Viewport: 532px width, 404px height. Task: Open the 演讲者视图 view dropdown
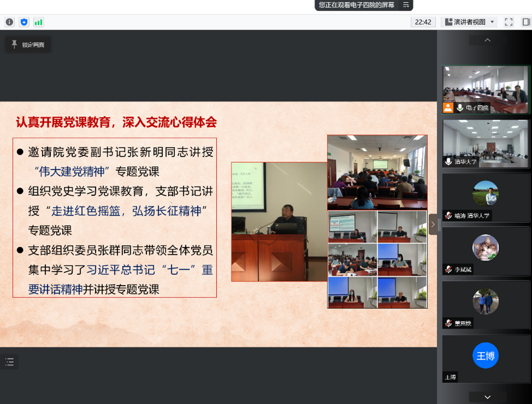click(470, 22)
